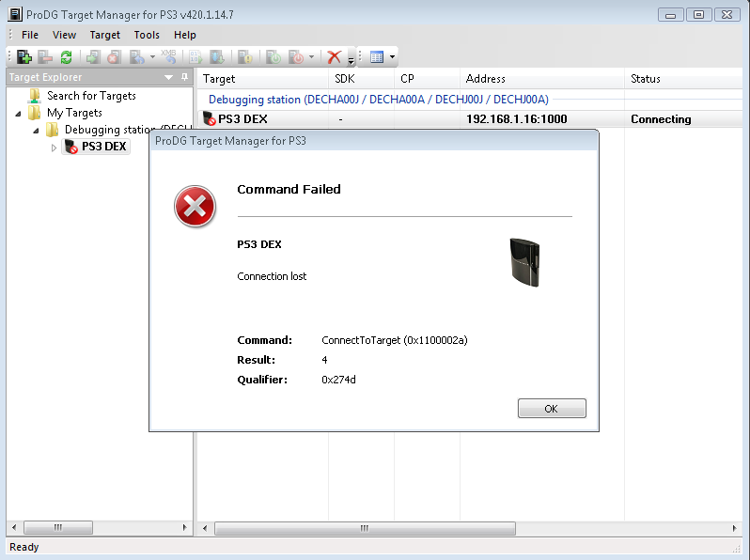Click the Add Target toolbar icon

pyautogui.click(x=23, y=57)
